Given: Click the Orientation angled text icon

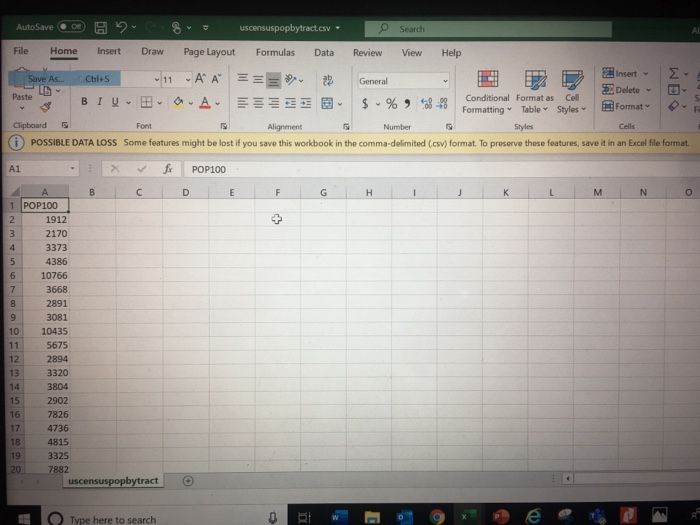Looking at the screenshot, I should 291,80.
